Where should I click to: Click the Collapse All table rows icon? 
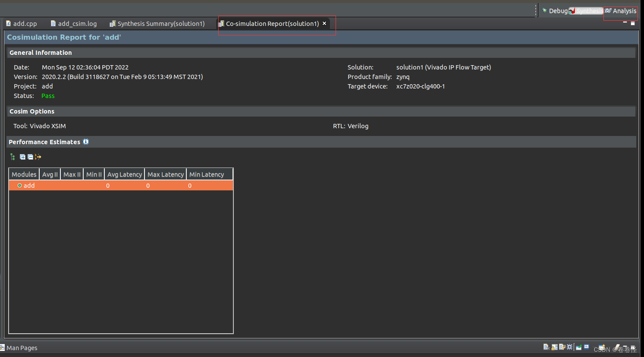pos(30,157)
